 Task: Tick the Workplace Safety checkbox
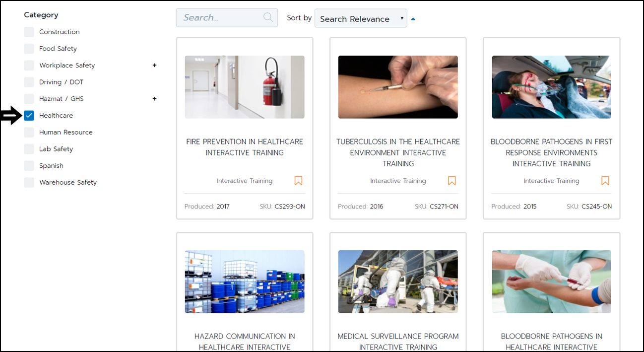pos(29,66)
